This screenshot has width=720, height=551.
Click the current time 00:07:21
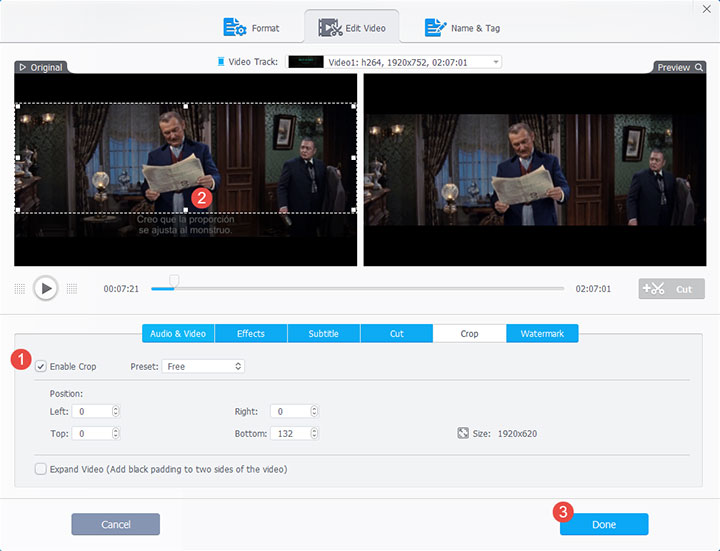tap(121, 289)
